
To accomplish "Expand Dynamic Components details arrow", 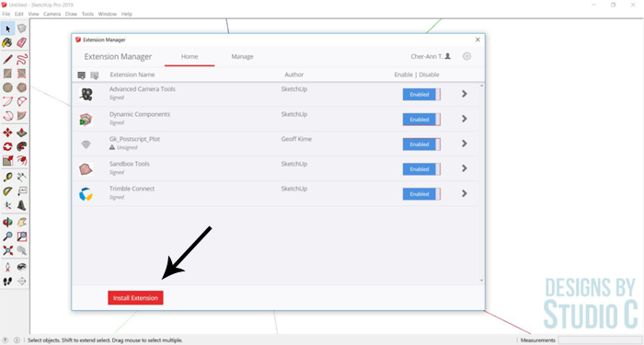I will [x=464, y=119].
